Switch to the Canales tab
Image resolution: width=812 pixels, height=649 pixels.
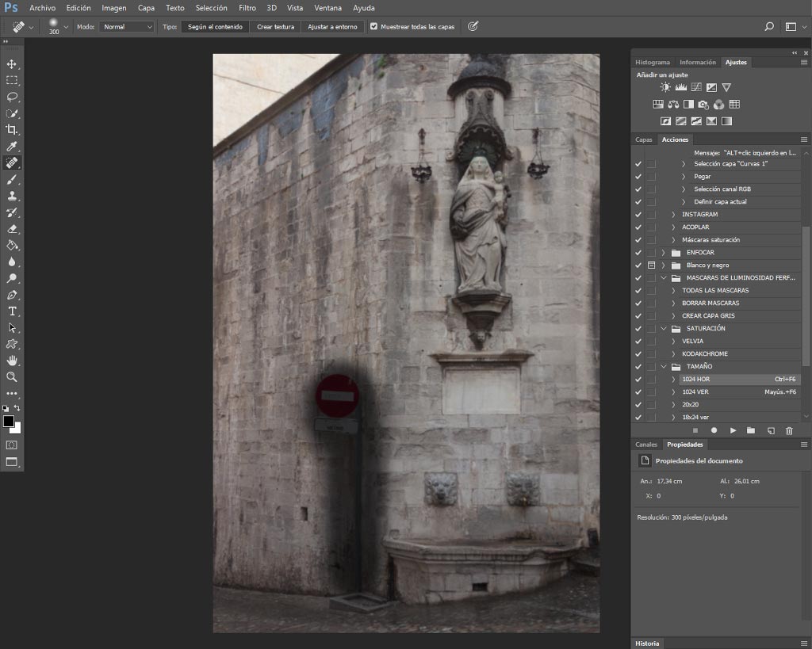(x=645, y=445)
